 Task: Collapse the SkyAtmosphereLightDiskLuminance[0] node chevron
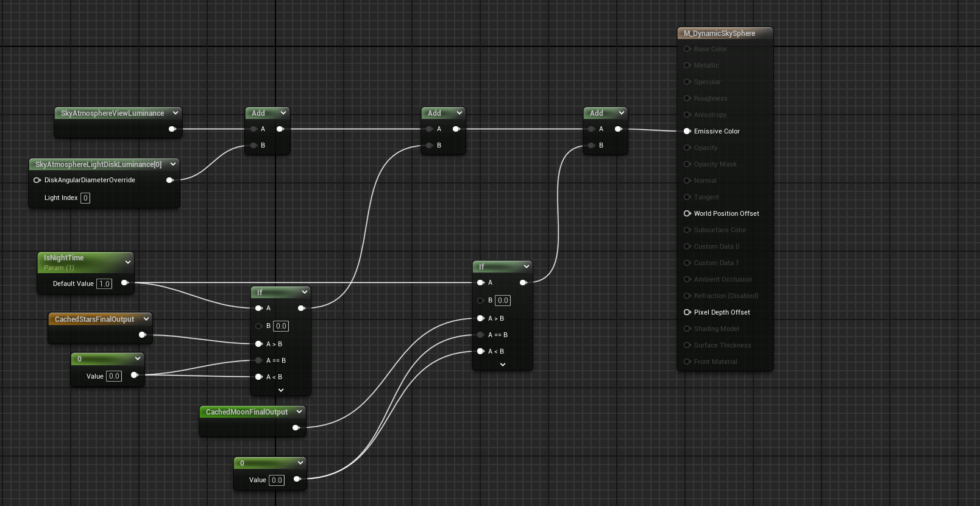tap(173, 164)
